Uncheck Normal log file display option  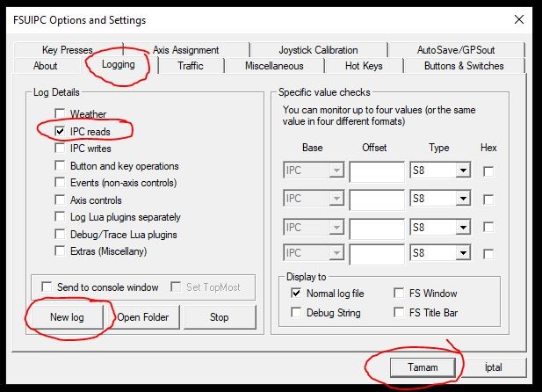point(296,293)
